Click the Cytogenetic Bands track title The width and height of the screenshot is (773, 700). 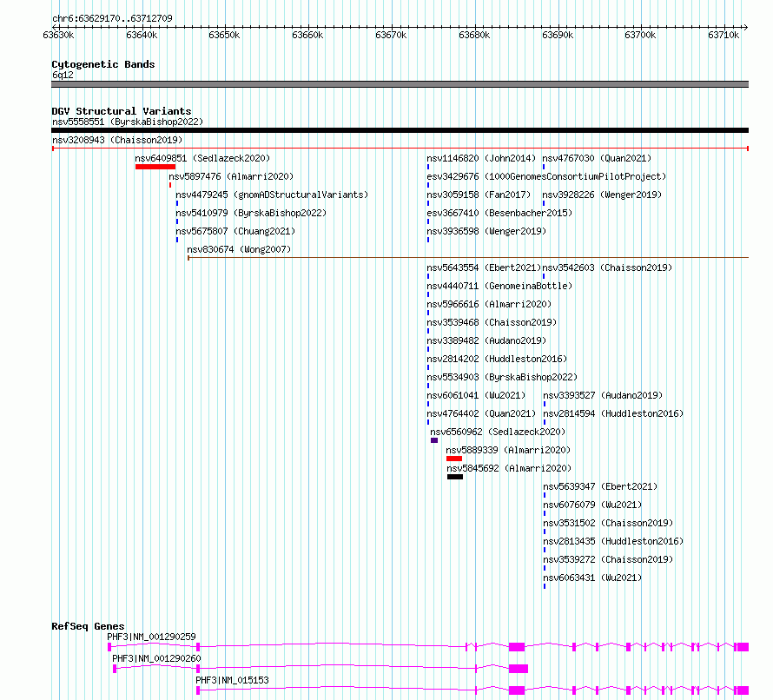[103, 64]
